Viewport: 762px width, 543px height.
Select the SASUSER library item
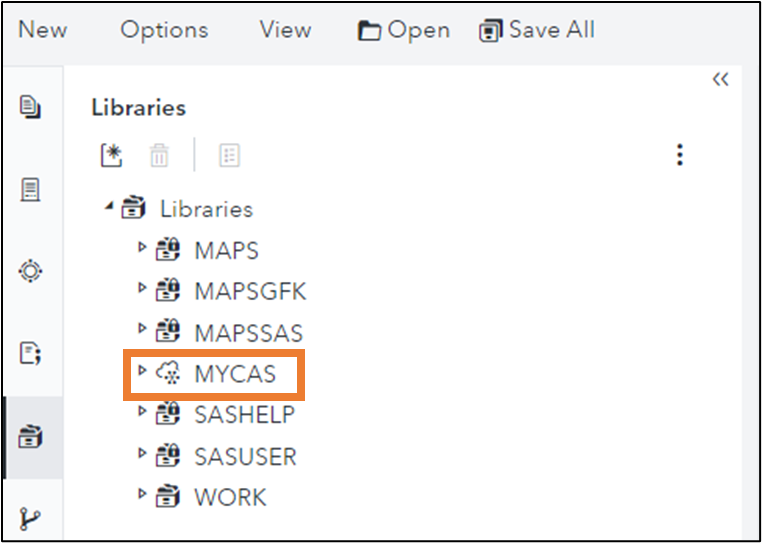[245, 457]
